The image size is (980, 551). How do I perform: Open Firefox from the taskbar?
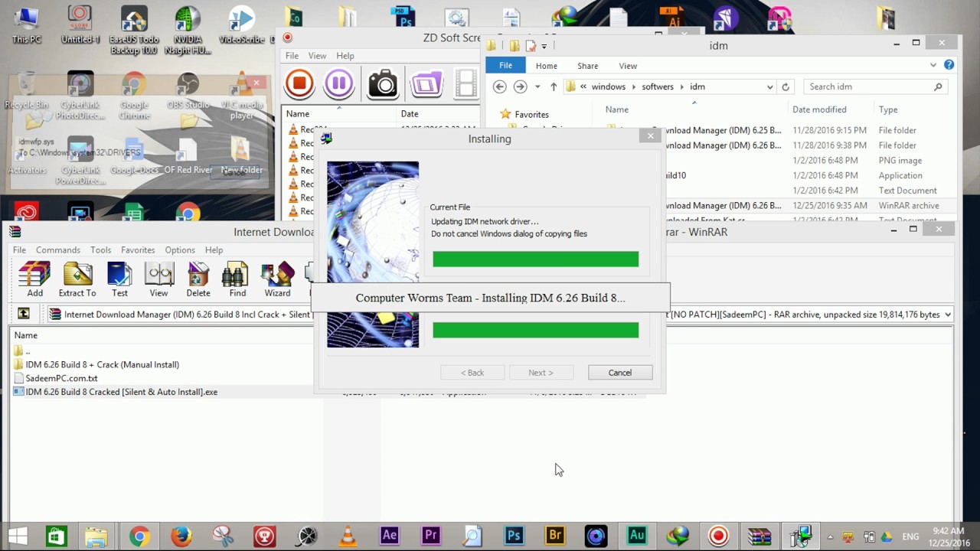coord(181,536)
